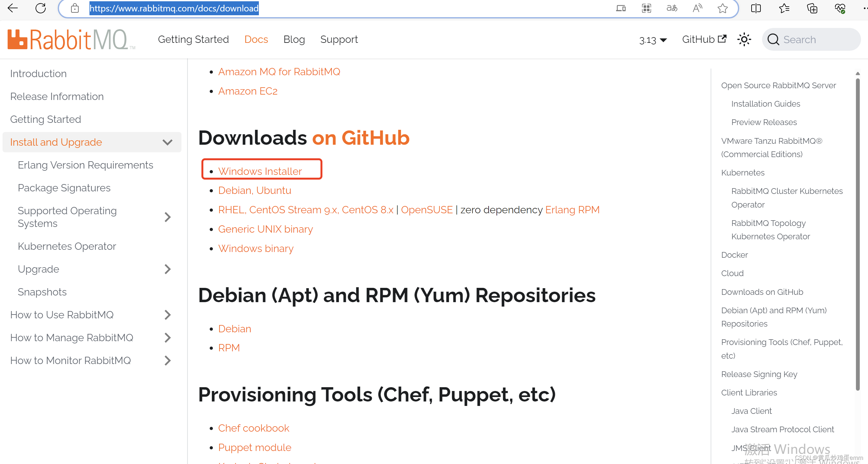Open the Windows Installer download link
Image resolution: width=868 pixels, height=464 pixels.
[260, 171]
